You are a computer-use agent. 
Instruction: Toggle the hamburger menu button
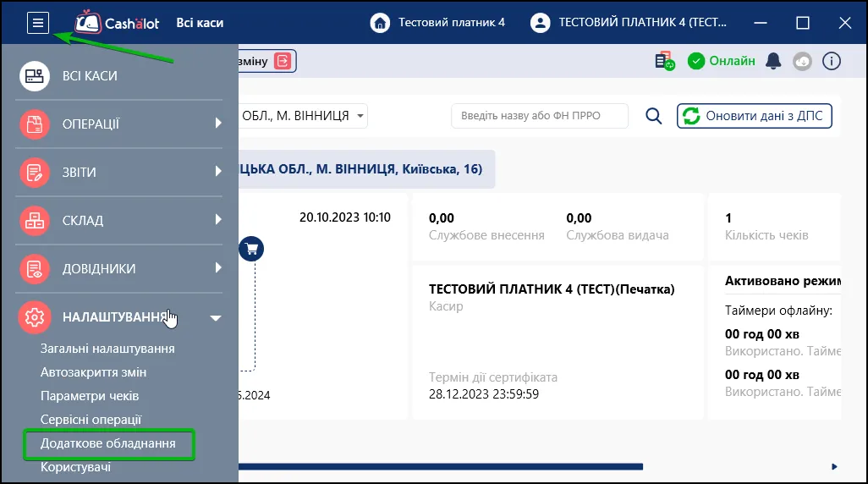click(37, 23)
